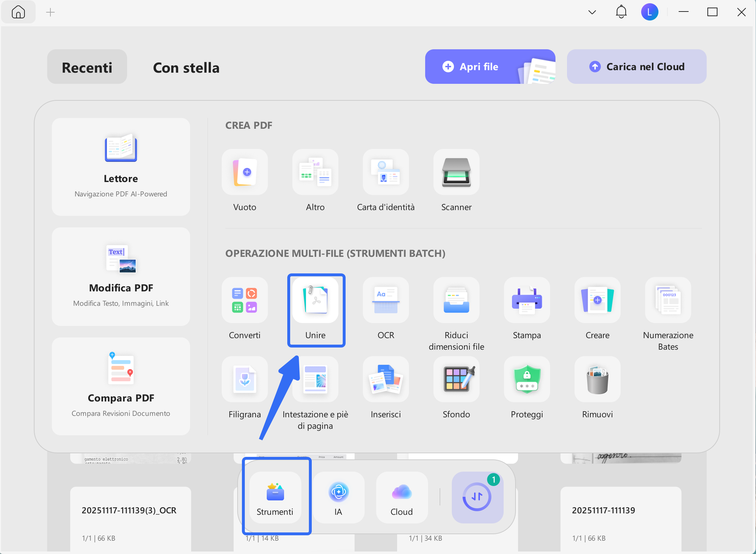
Task: Select the Filigrana watermark tool
Action: [x=244, y=380]
